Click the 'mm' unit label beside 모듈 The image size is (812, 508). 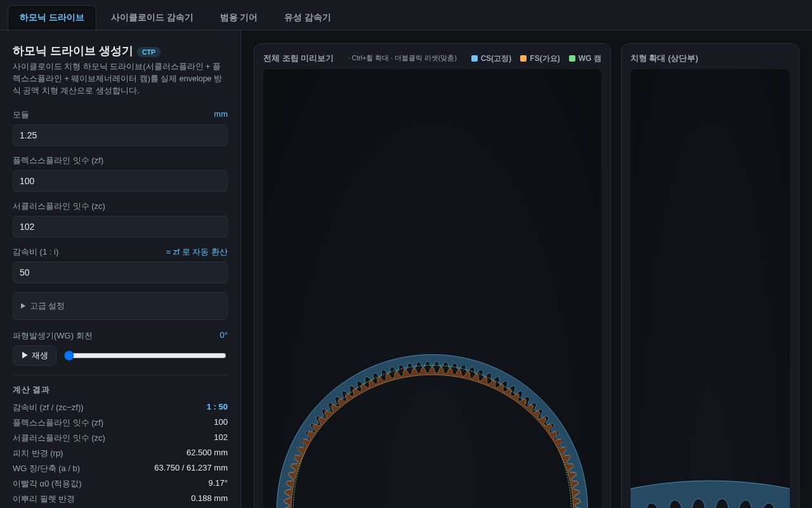221,114
